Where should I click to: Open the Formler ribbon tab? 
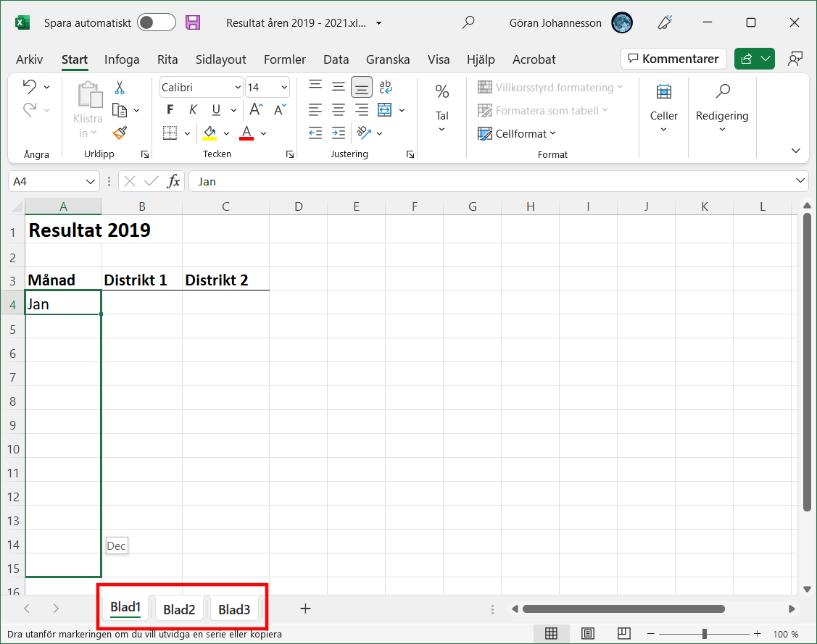tap(284, 59)
